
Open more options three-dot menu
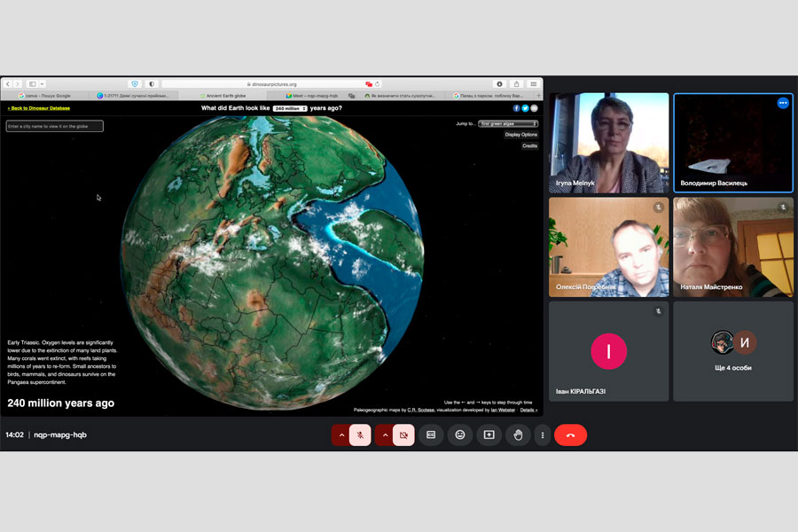coord(543,435)
